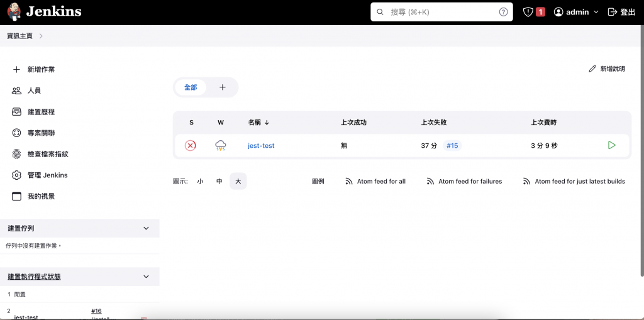Viewport: 644px width, 320px height.
Task: Click the fingerprint icon 檢查檔案指紋
Action: (16, 154)
